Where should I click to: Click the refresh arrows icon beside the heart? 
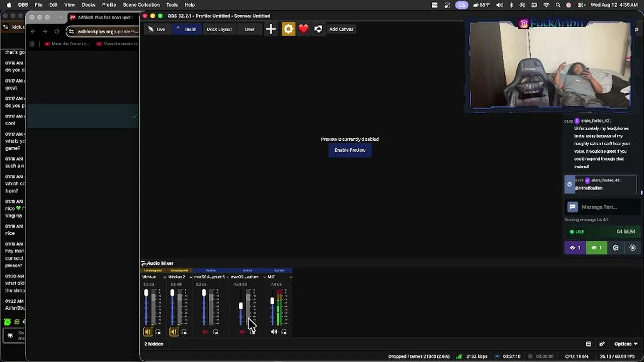point(318,29)
